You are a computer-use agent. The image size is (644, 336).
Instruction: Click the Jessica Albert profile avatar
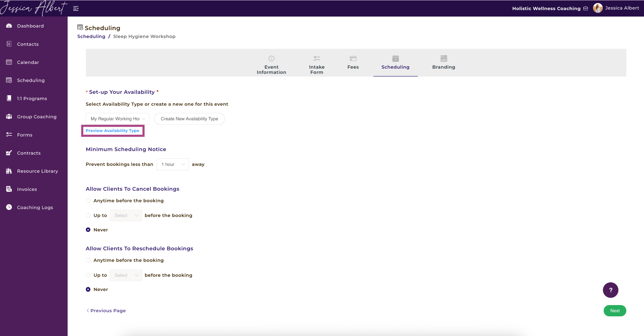click(x=598, y=8)
